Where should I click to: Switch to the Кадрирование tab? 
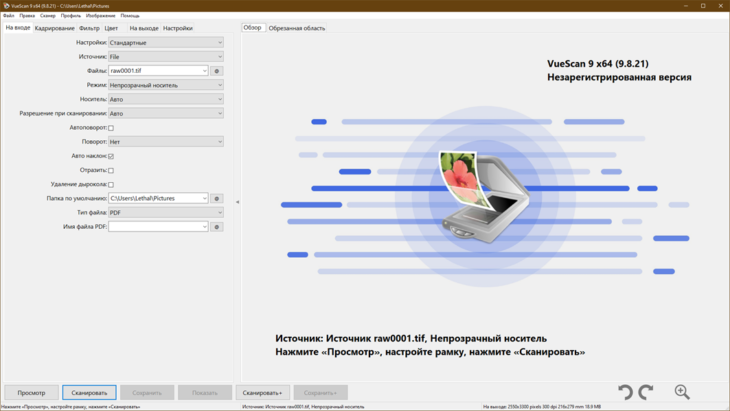54,28
